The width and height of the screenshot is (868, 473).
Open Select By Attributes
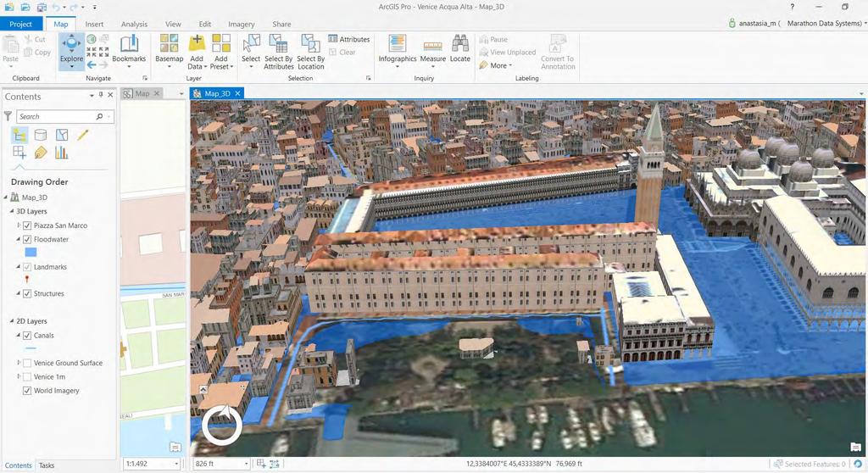pos(278,51)
